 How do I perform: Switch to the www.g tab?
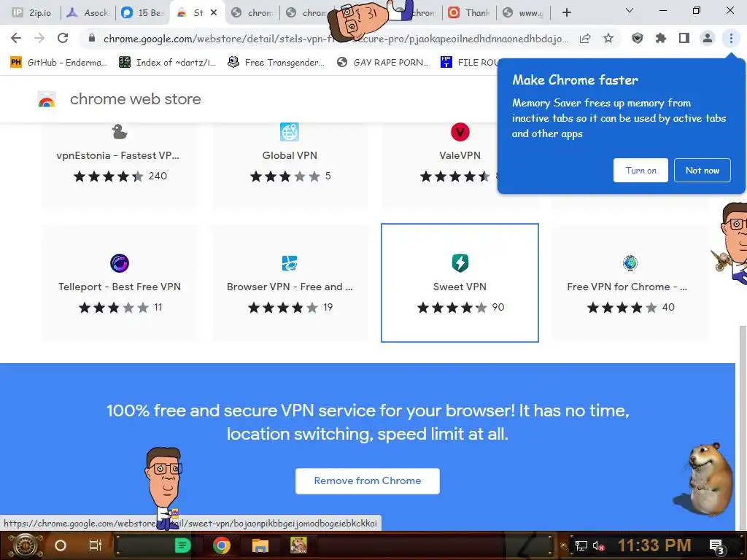524,13
